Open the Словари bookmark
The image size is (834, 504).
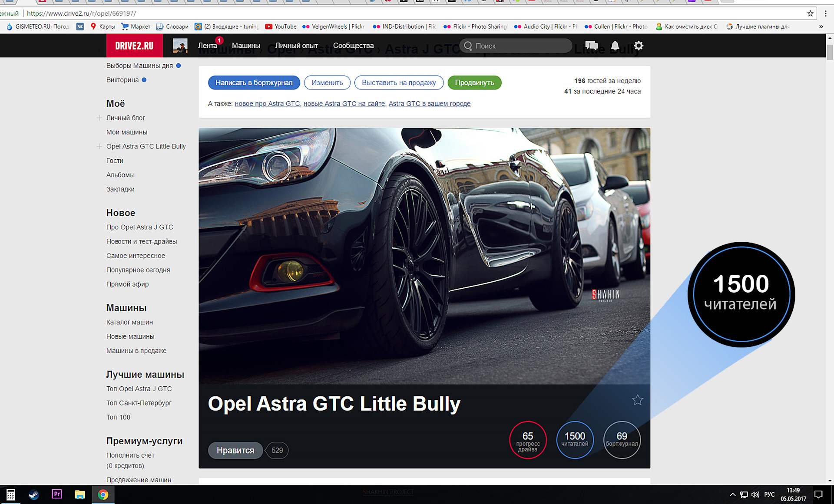click(172, 26)
